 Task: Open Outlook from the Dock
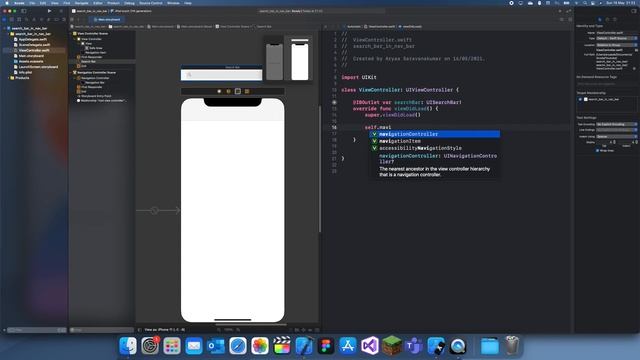[216, 346]
